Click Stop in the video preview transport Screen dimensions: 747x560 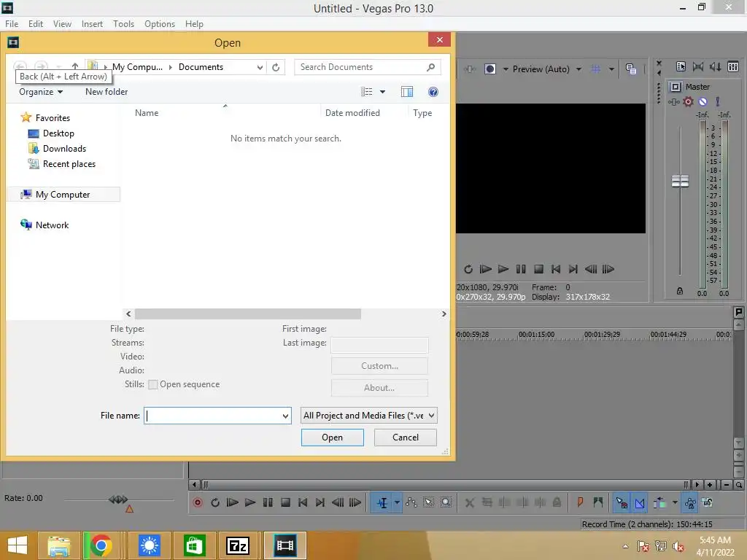tap(538, 269)
